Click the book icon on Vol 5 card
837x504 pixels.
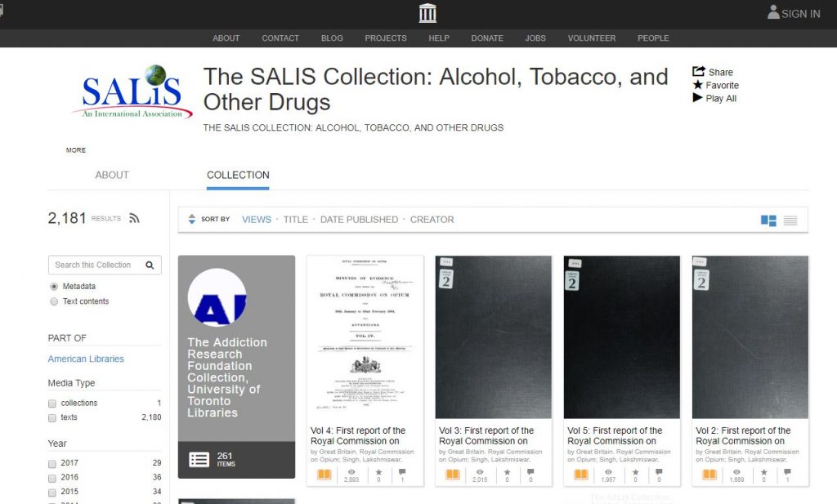tap(581, 474)
